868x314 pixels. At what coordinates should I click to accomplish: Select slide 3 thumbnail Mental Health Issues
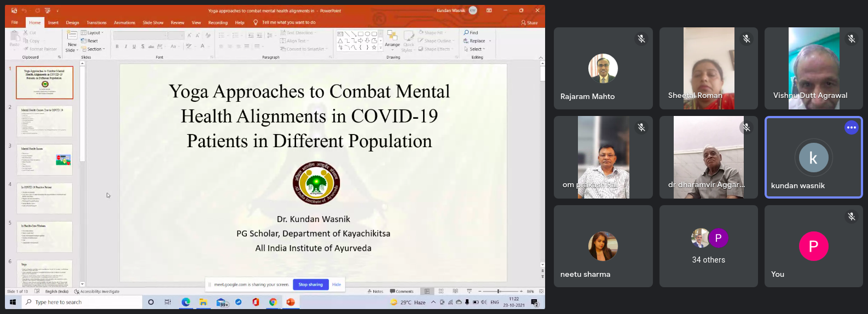pos(45,160)
